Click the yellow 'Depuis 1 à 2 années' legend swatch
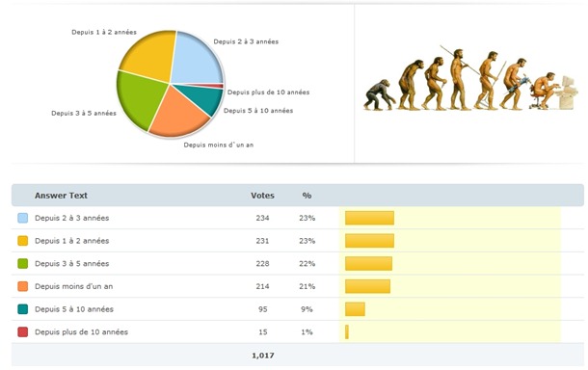Screen dimensions: 588x370 [23, 241]
